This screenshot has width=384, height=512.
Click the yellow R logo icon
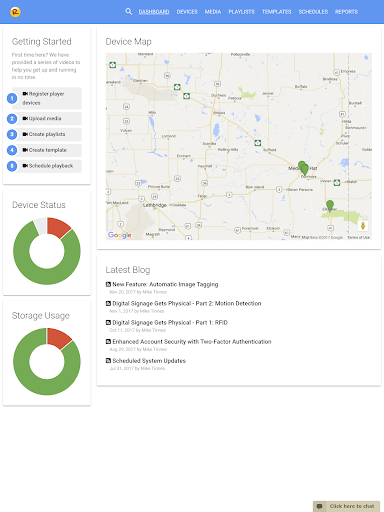coord(15,12)
